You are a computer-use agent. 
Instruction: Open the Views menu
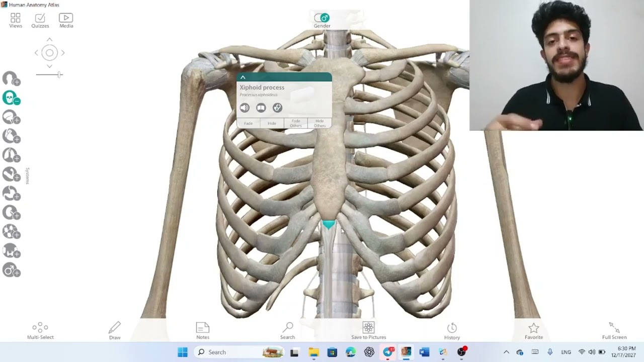[16, 21]
